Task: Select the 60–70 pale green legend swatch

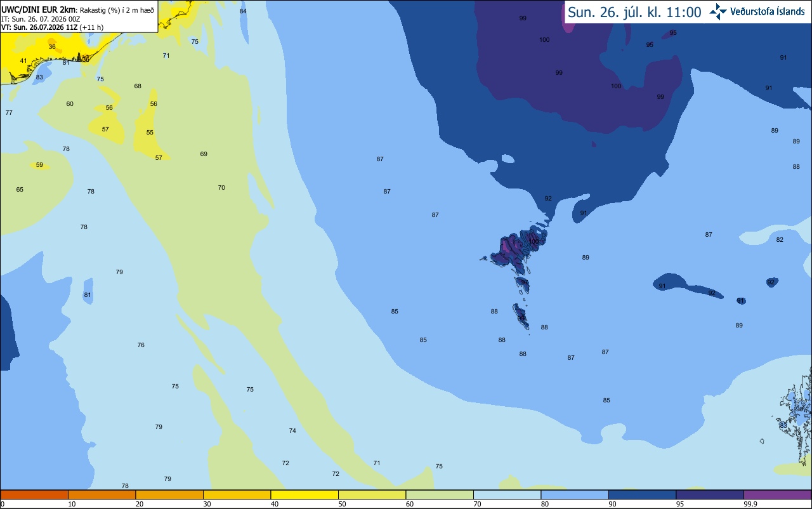Action: point(440,494)
